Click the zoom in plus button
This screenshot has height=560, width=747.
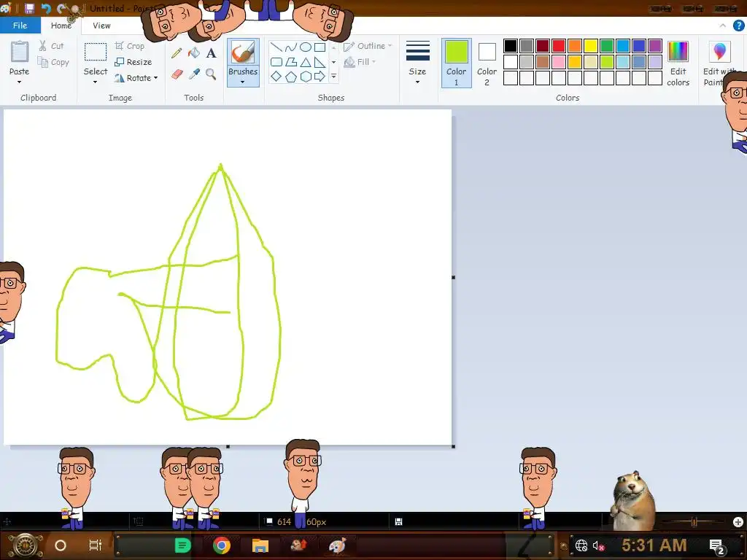click(x=738, y=522)
